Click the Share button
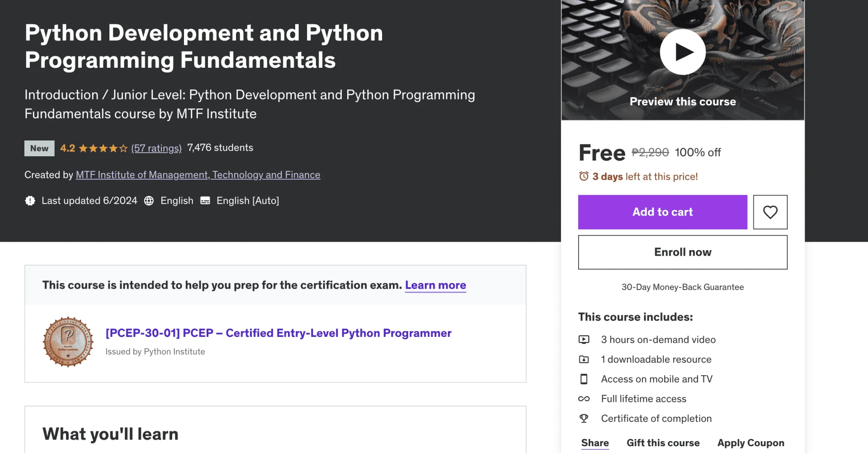The image size is (868, 453). 595,443
